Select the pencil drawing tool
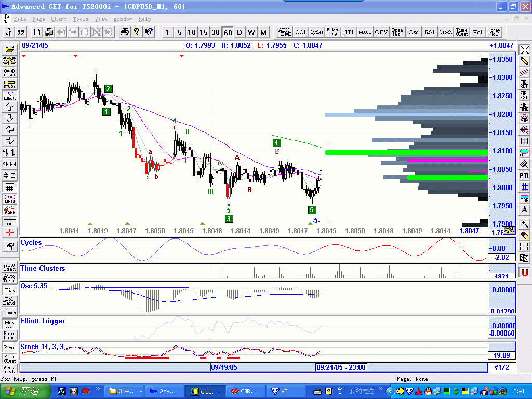 click(x=525, y=61)
